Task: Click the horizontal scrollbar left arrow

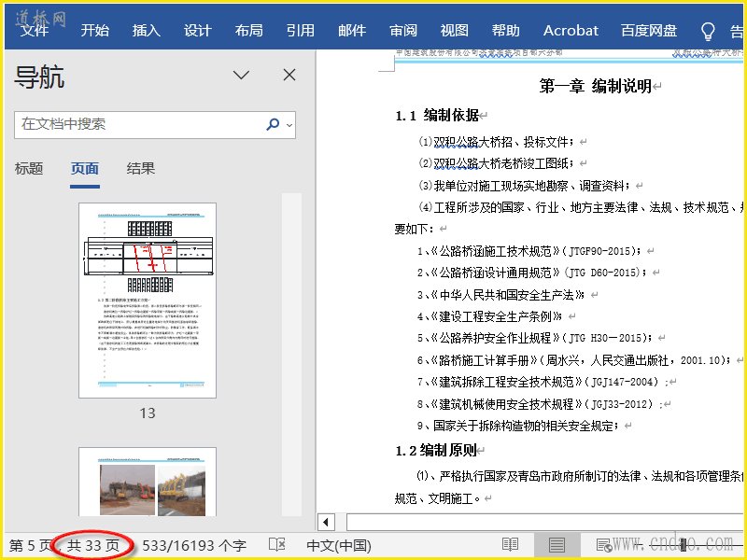Action: coord(326,523)
